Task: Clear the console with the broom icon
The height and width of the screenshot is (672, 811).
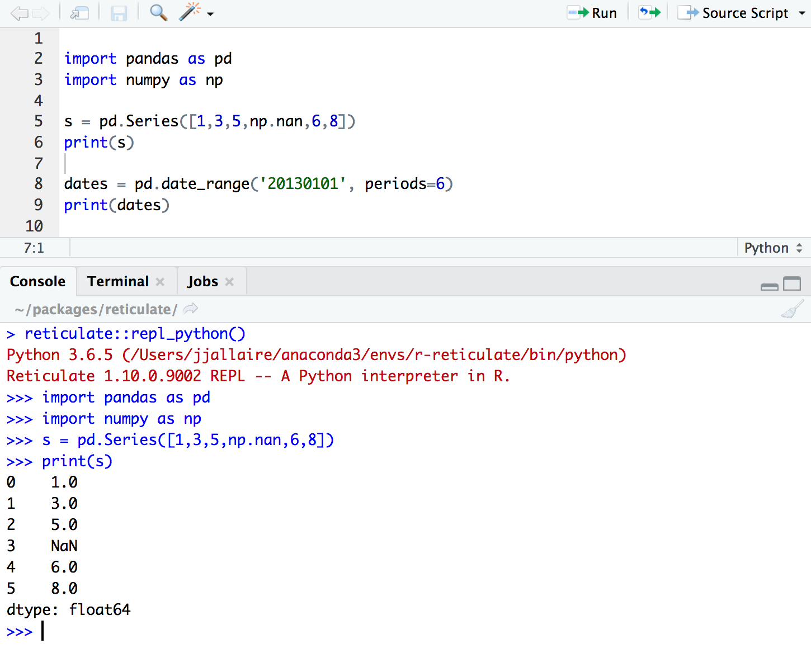Action: 792,309
